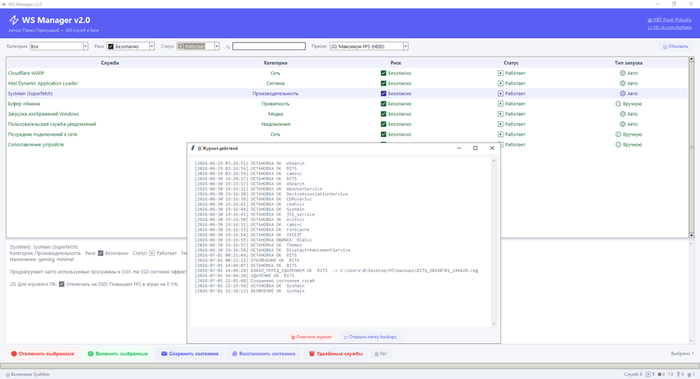Click the log window's vertical scrollbar

494,242
